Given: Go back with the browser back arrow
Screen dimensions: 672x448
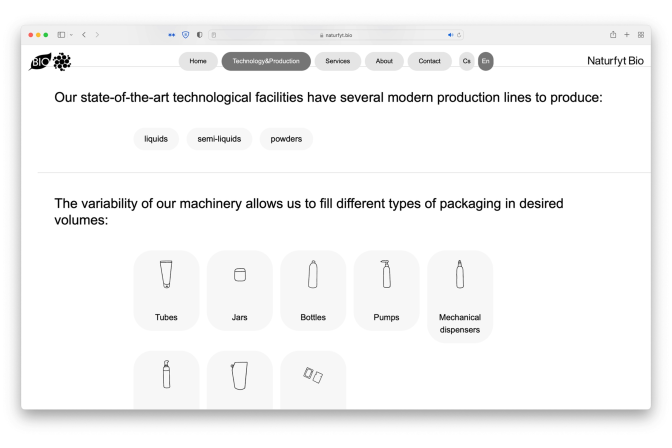Looking at the screenshot, I should tap(84, 35).
